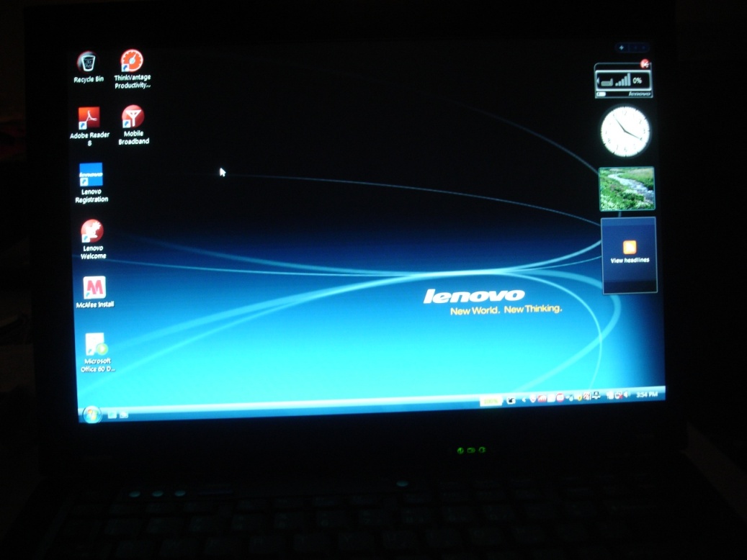747x560 pixels.
Task: Click the tray icon right of battery gauge
Action: tap(511, 400)
